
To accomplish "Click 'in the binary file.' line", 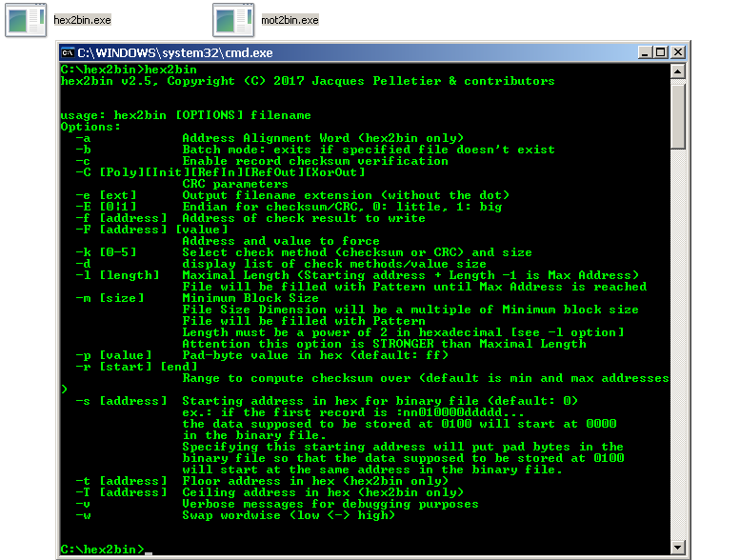I will pos(254,435).
